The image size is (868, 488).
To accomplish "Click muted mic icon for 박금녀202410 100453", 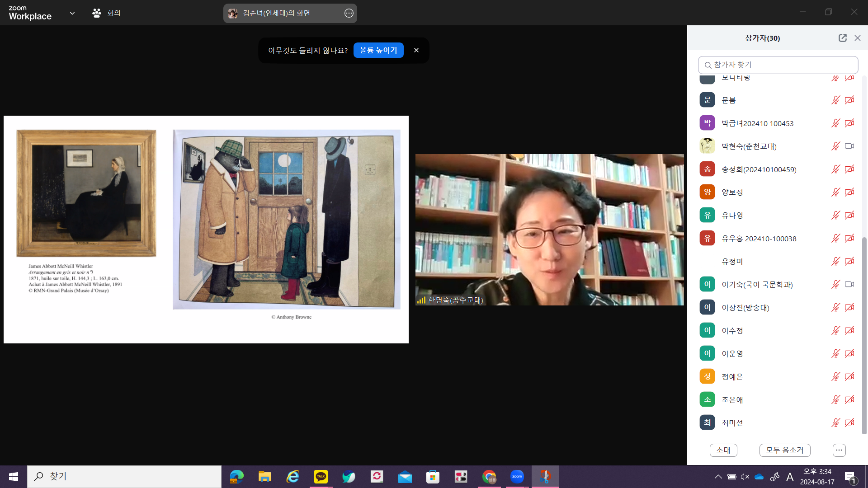I will click(835, 123).
